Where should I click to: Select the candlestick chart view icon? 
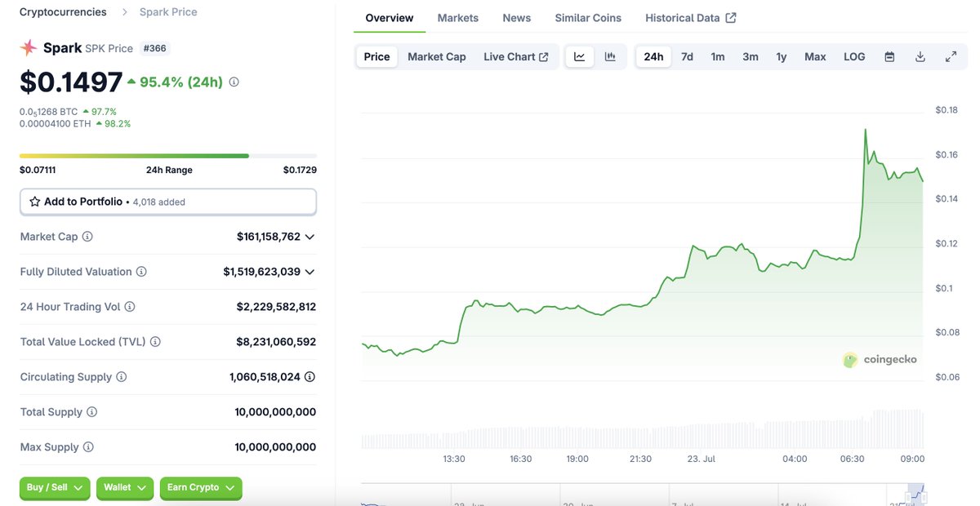[x=610, y=57]
